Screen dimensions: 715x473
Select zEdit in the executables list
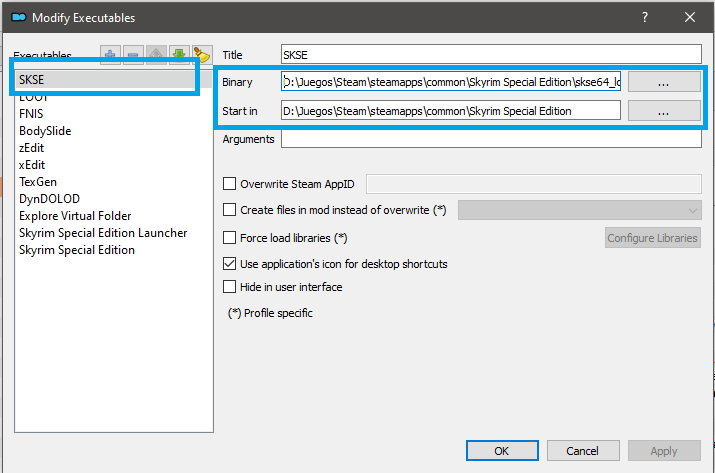[114, 148]
